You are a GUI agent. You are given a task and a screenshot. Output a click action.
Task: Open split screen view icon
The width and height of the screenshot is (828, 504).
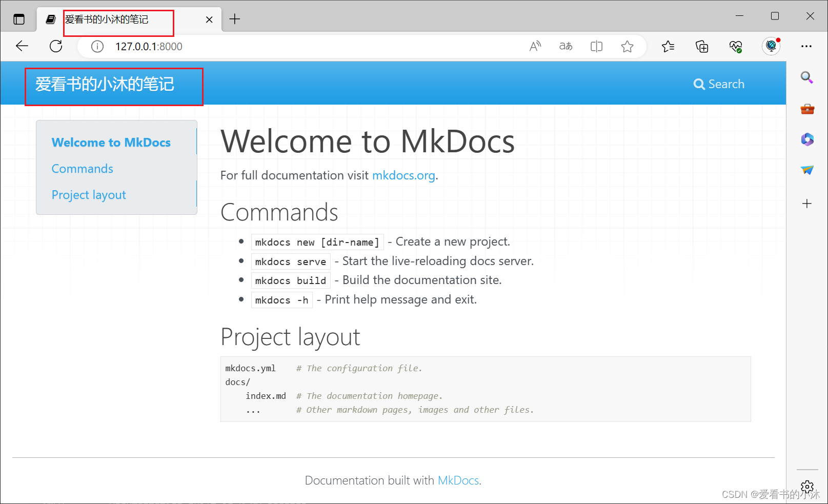pos(596,47)
